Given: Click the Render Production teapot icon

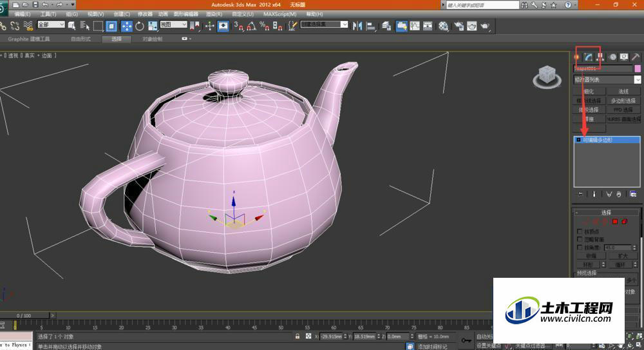Looking at the screenshot, I should pyautogui.click(x=485, y=26).
